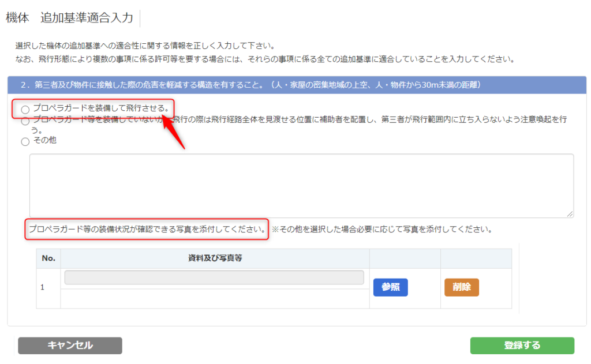This screenshot has width=591, height=364.
Task: Click the large その他 text area
Action: pyautogui.click(x=301, y=185)
